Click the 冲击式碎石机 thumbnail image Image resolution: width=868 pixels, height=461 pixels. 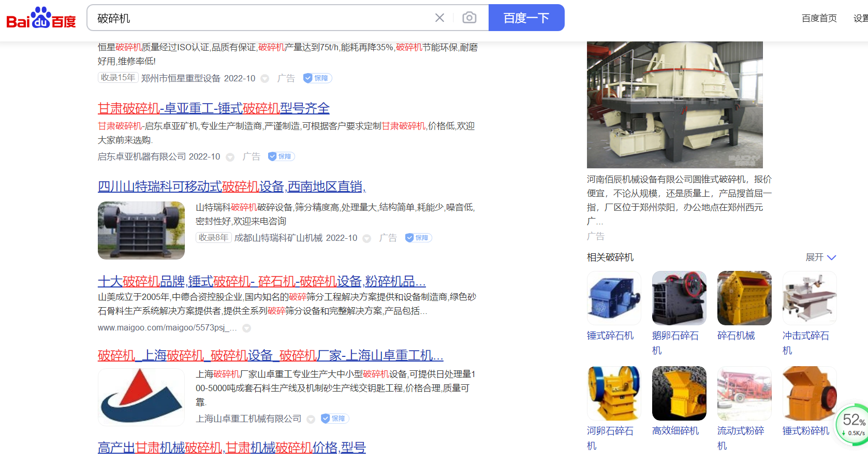coord(810,298)
